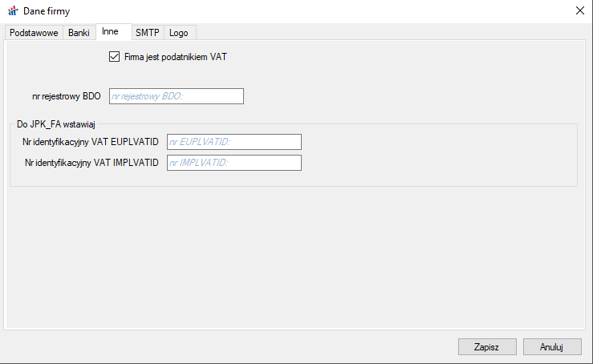This screenshot has height=364, width=593.
Task: Cancel with the Anuluj button
Action: 551,346
